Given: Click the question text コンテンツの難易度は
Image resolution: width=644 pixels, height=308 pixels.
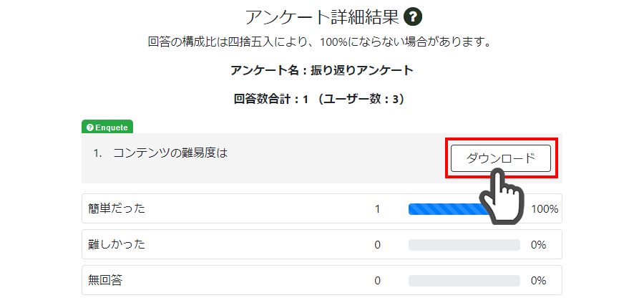Looking at the screenshot, I should coord(170,153).
